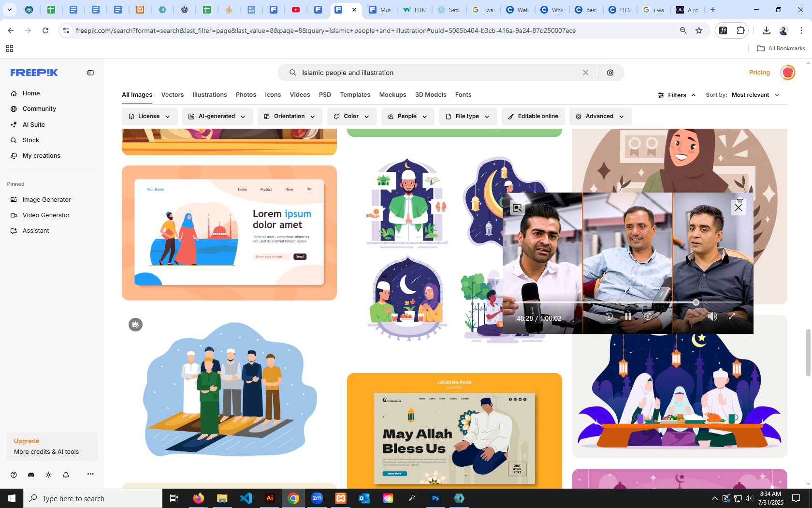Switch to the Vectors tab

[x=173, y=95]
